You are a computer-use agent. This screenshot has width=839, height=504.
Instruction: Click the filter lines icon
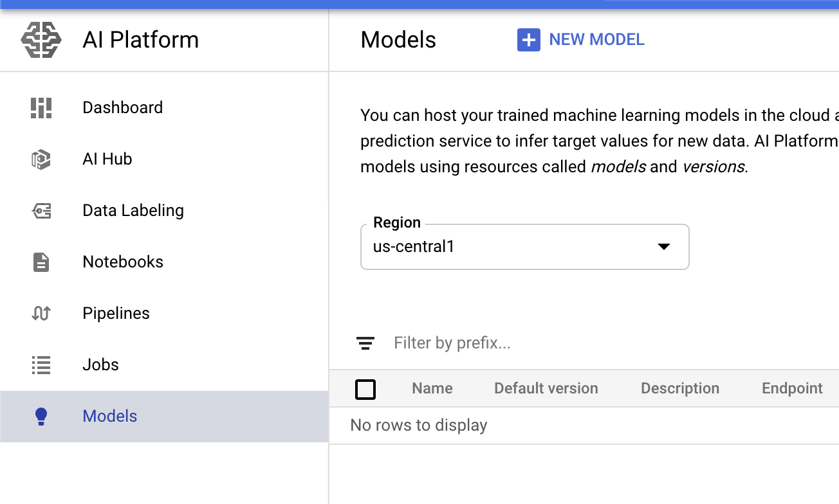[365, 343]
